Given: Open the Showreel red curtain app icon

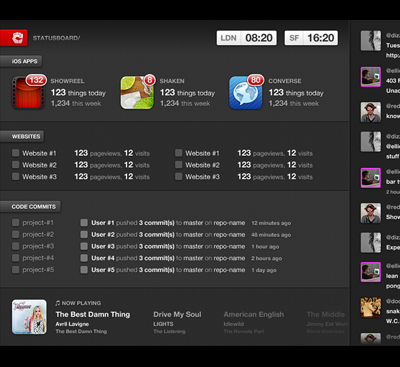Looking at the screenshot, I should pyautogui.click(x=28, y=93).
